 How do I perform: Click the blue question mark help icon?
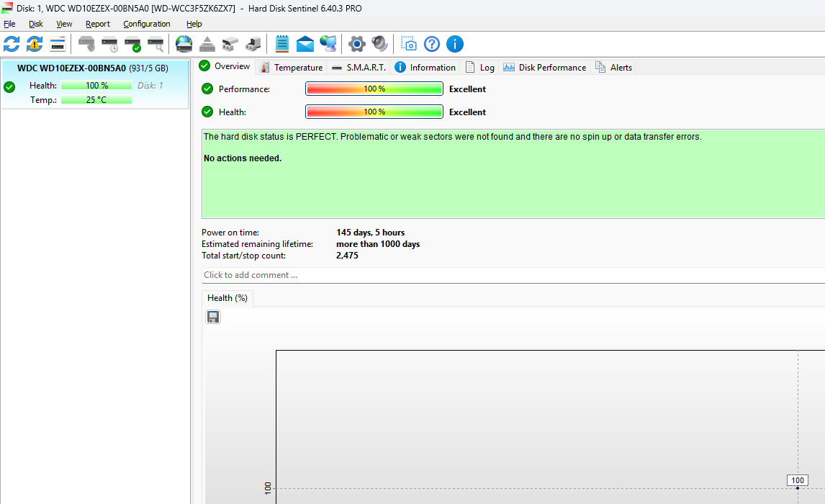432,44
